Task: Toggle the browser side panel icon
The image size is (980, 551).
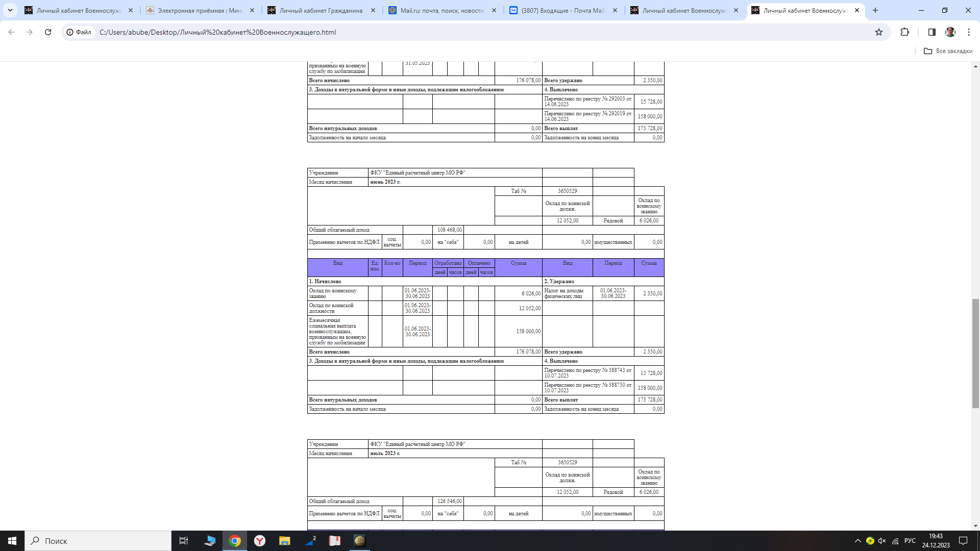Action: coord(932,32)
